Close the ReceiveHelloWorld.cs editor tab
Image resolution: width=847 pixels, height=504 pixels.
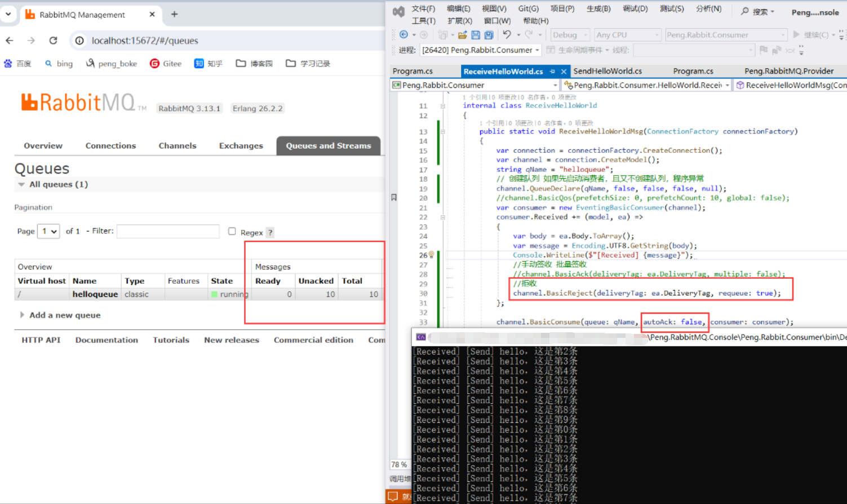point(564,72)
